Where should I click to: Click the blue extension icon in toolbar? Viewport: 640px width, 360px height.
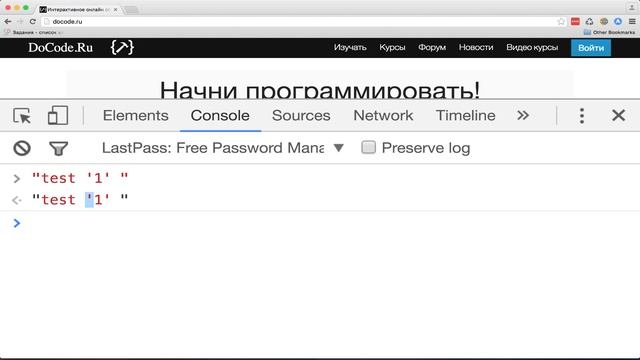tap(618, 21)
